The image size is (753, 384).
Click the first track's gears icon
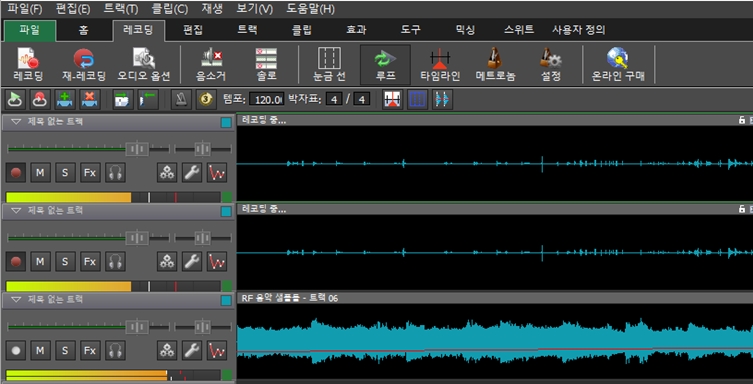pos(167,173)
